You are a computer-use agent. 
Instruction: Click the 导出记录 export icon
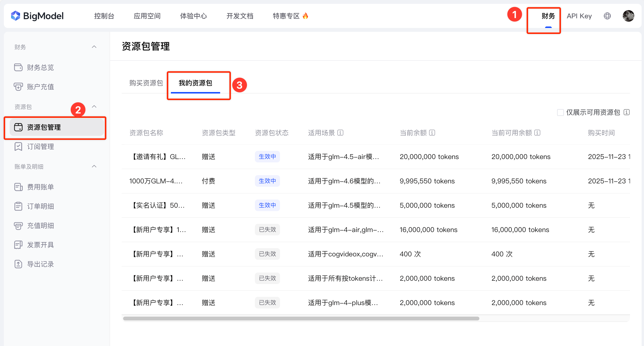pyautogui.click(x=18, y=264)
